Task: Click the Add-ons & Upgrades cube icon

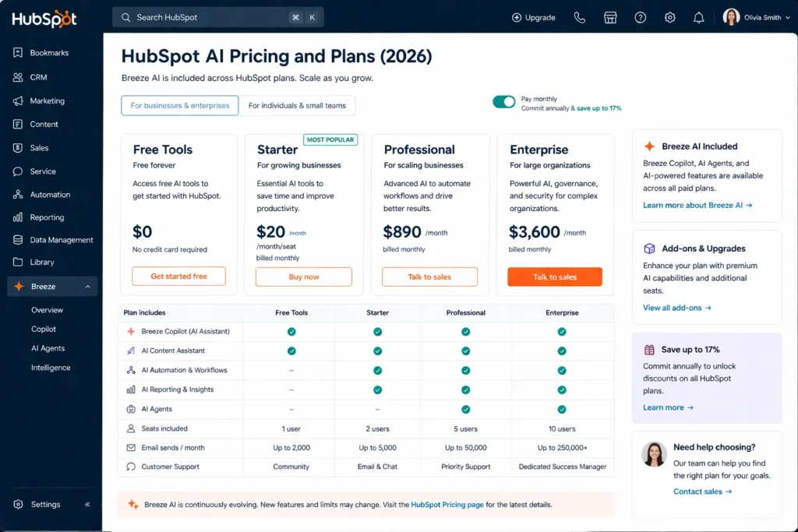Action: pyautogui.click(x=649, y=248)
